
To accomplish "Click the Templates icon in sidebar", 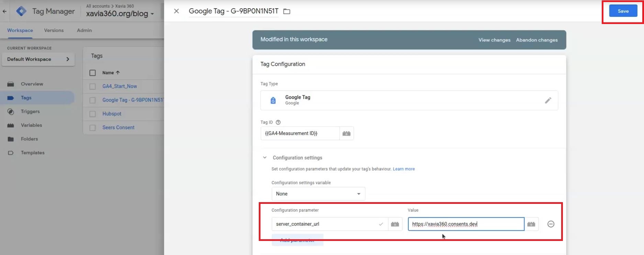I will (x=11, y=153).
